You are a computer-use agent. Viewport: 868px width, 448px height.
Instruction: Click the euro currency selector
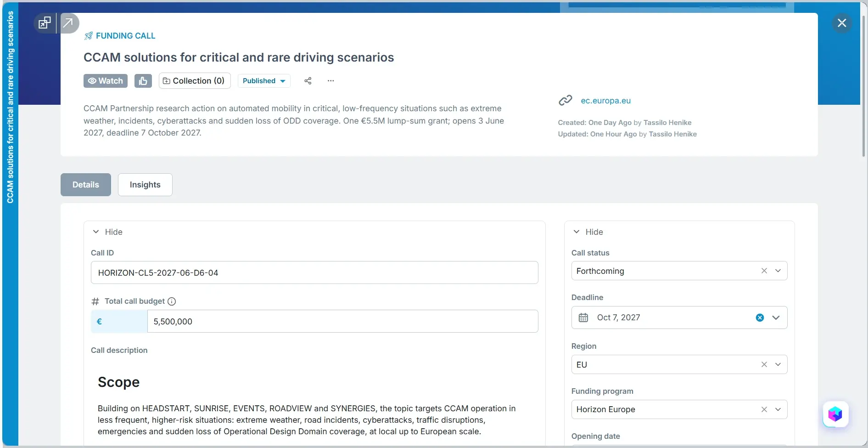(x=119, y=321)
